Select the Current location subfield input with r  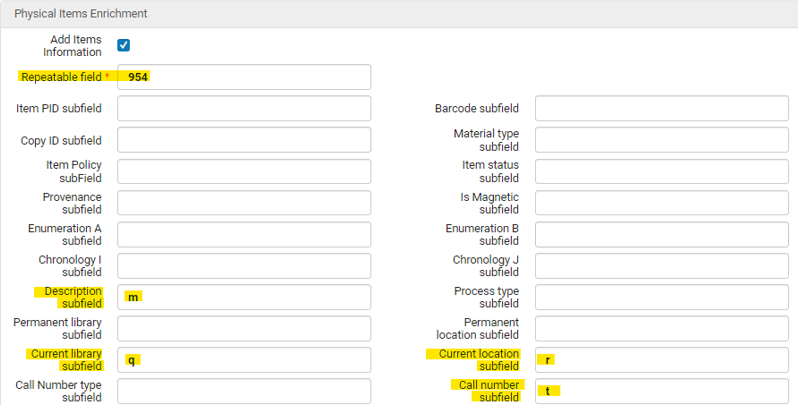coord(661,360)
